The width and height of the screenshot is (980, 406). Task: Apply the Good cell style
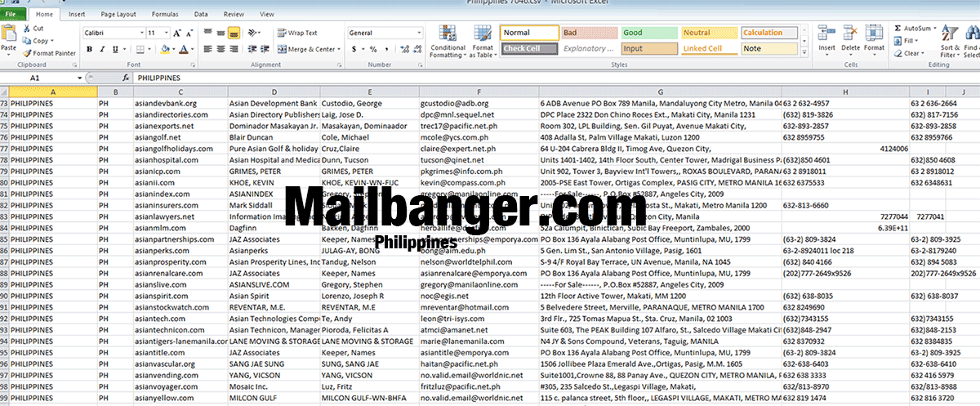pyautogui.click(x=649, y=33)
